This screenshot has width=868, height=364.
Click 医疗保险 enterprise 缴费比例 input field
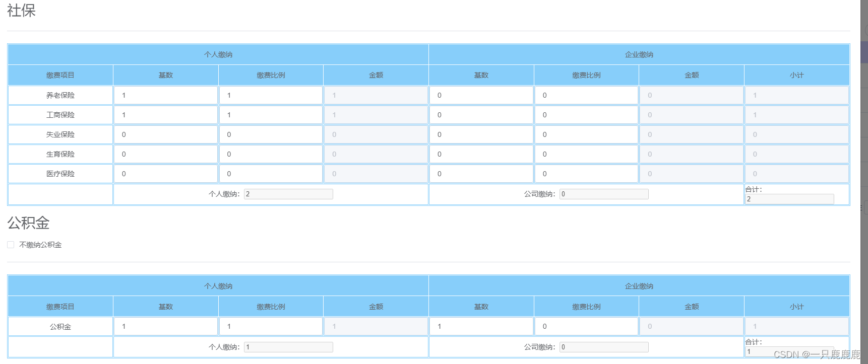coord(586,174)
